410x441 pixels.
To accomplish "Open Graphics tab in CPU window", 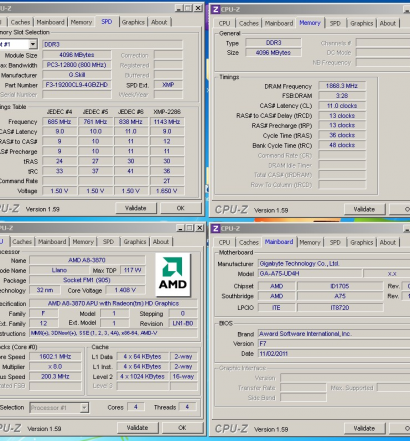I will point(135,242).
